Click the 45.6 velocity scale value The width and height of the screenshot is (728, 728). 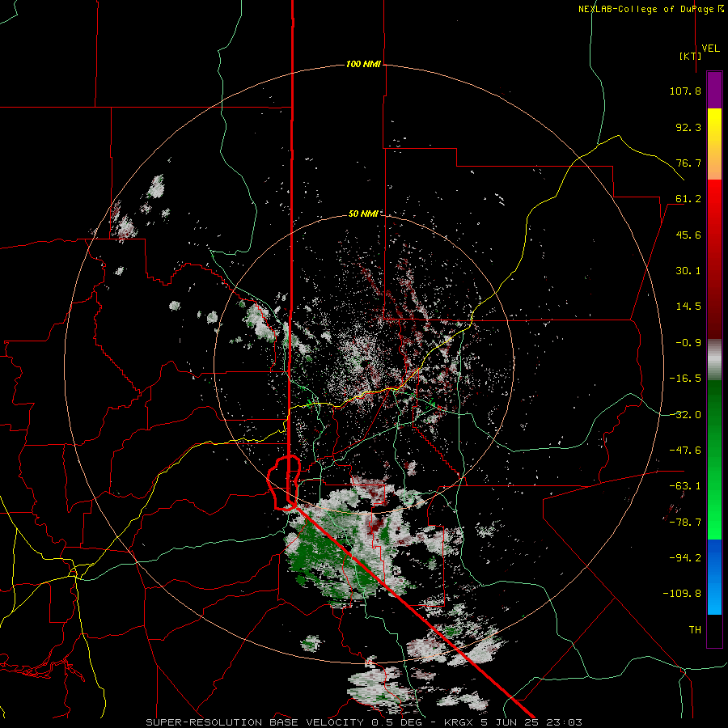coord(688,235)
